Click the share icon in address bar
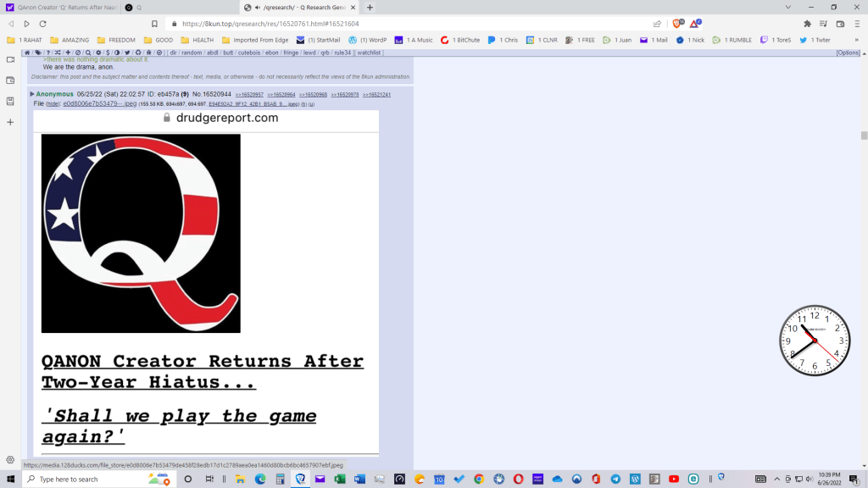Screen dimensions: 868x488 pos(657,24)
